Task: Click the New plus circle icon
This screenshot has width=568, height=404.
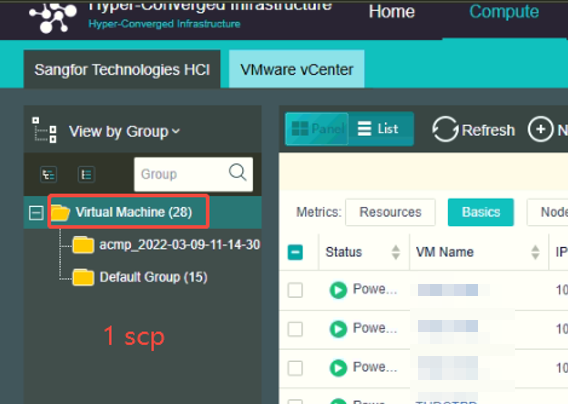Action: (x=540, y=129)
